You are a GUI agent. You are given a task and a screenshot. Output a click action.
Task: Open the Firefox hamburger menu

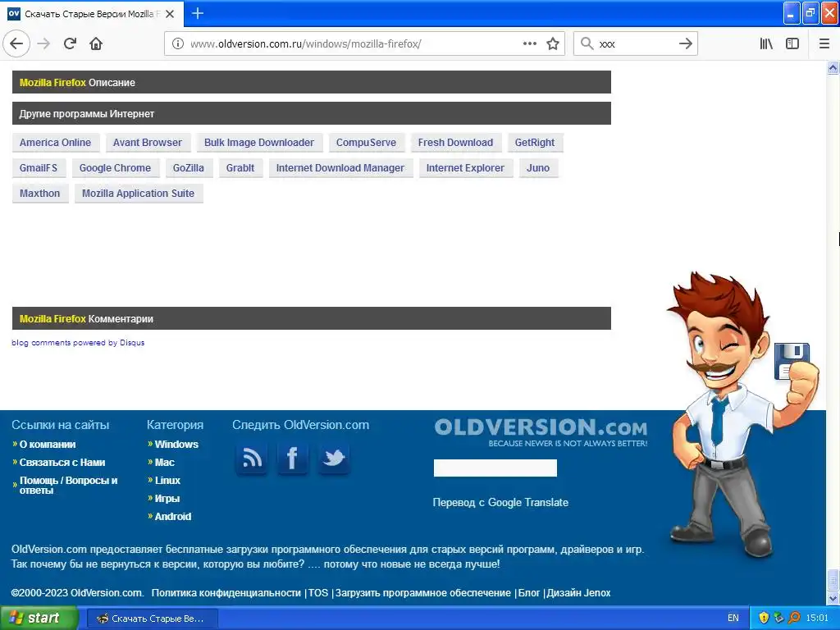pos(824,43)
